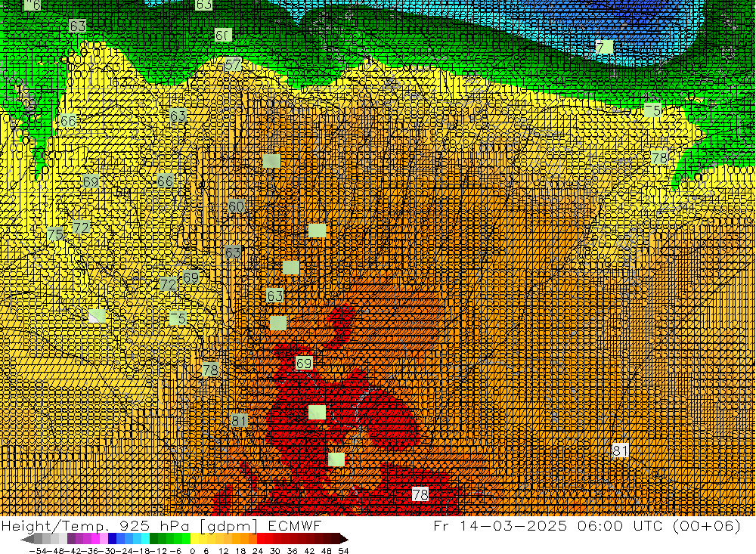
Task: Click the '12' legend value
Action: tap(223, 551)
